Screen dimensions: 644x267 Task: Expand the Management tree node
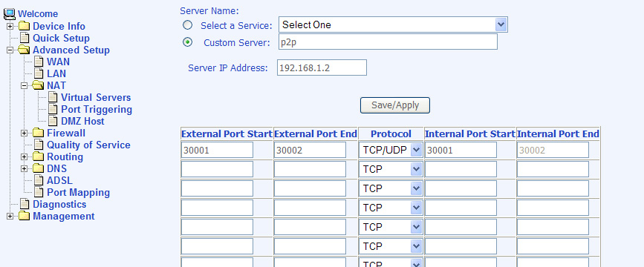(x=10, y=217)
